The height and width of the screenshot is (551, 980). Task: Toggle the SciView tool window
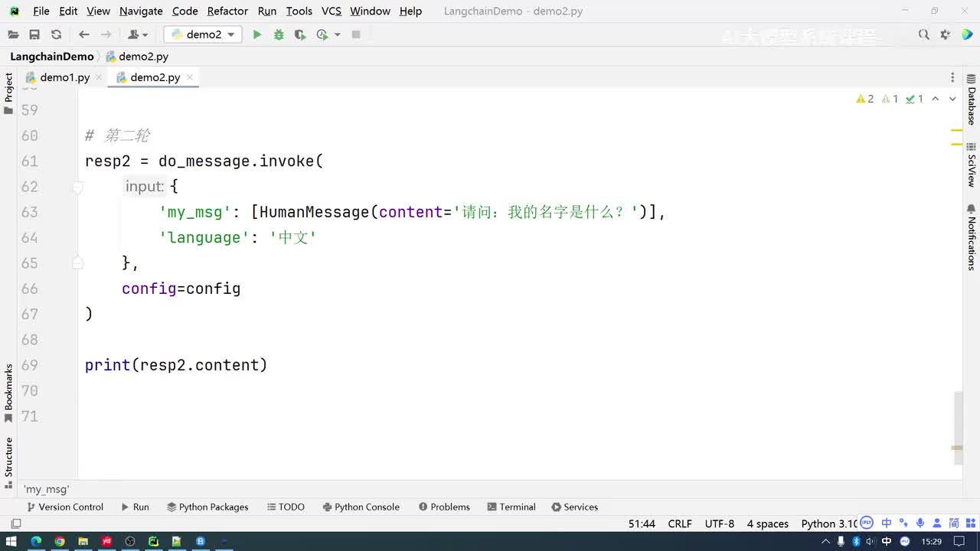pos(971,164)
